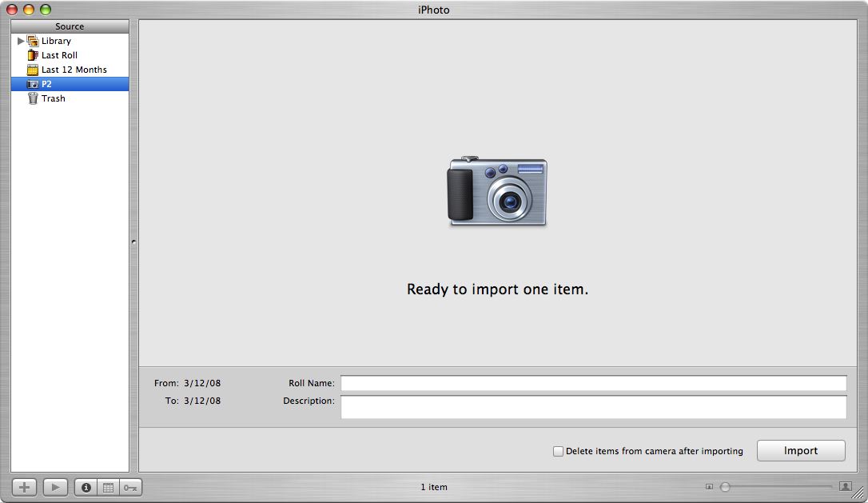Screen dimensions: 868x503
Task: Click the From date 3/12/08
Action: pyautogui.click(x=202, y=383)
